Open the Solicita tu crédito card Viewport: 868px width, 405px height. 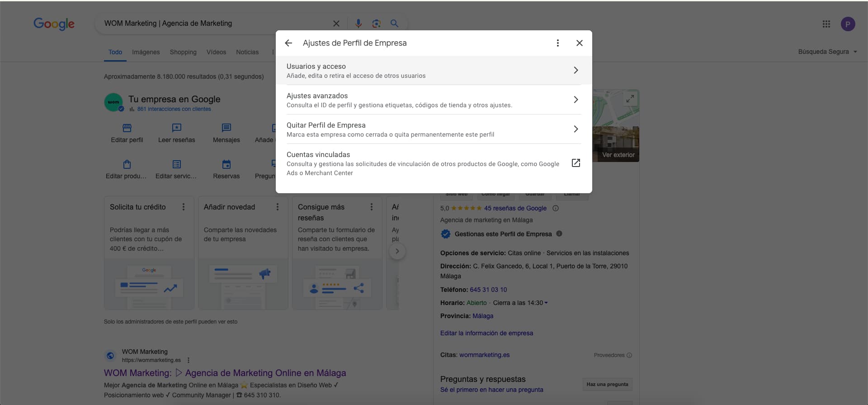coord(149,253)
